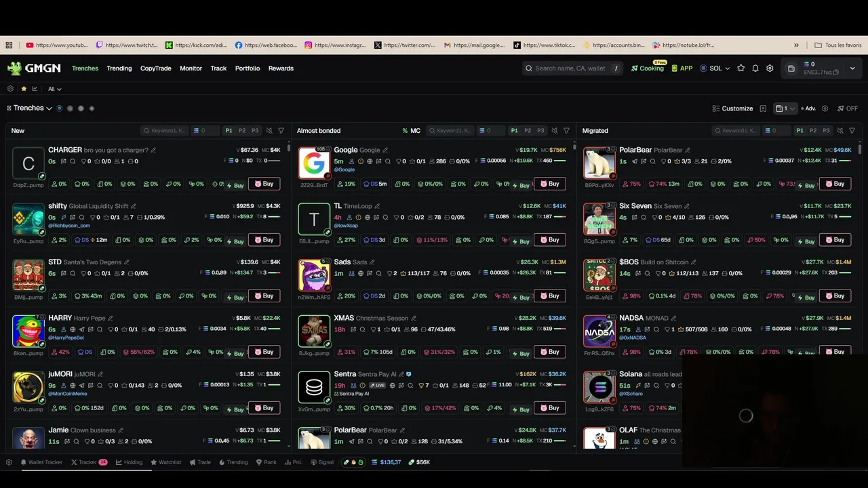Open Track tab
The width and height of the screenshot is (868, 488).
tap(218, 68)
